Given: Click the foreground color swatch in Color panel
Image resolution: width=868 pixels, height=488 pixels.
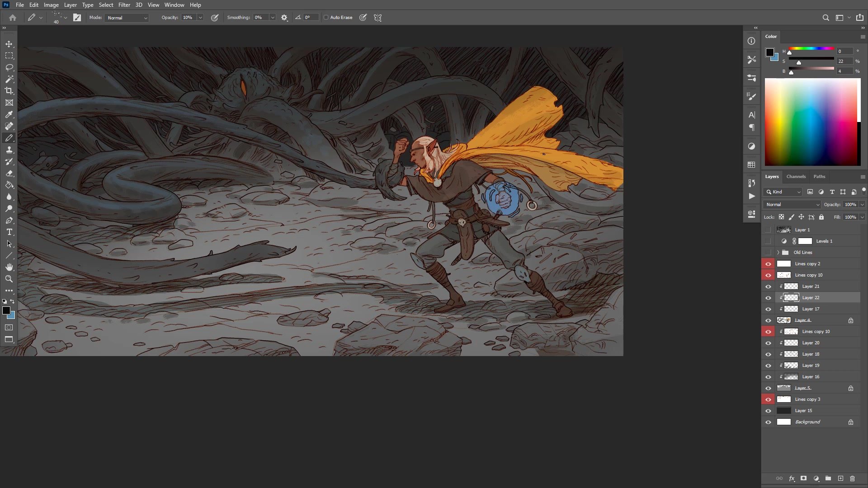Looking at the screenshot, I should [x=769, y=52].
